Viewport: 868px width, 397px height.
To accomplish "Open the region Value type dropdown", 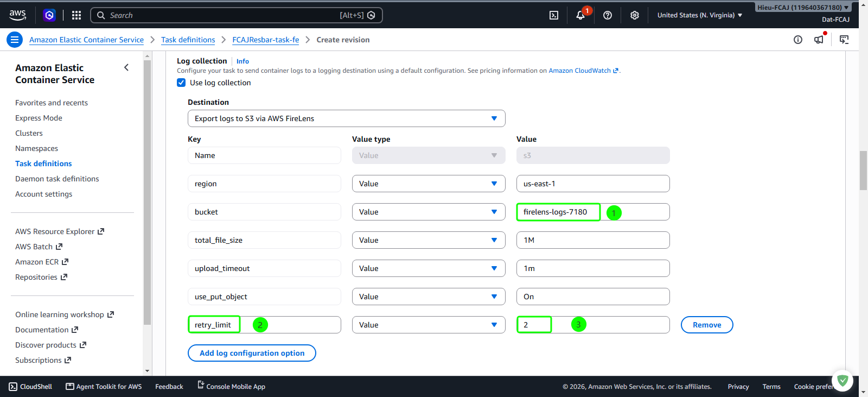I will pos(429,184).
